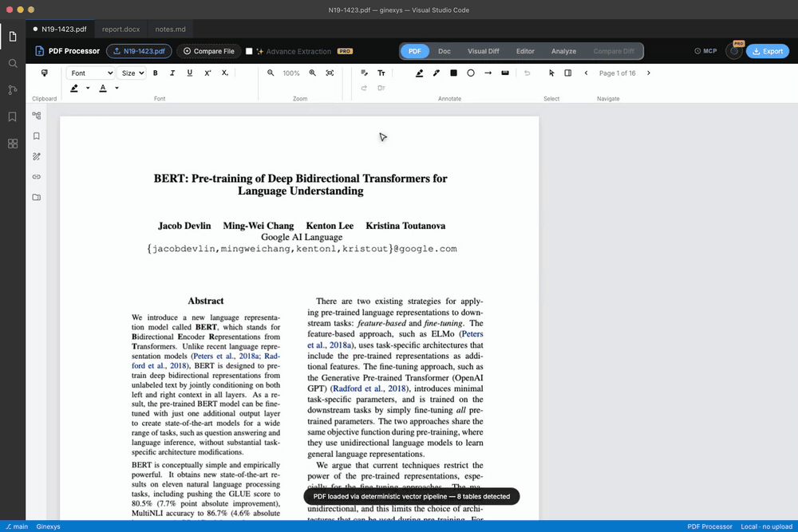Screen dimensions: 798x532
Task: Toggle italic formatting
Action: [x=172, y=73]
